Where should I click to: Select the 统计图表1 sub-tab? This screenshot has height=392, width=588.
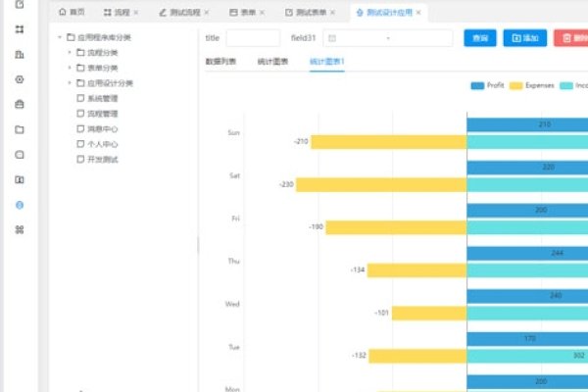tap(327, 62)
